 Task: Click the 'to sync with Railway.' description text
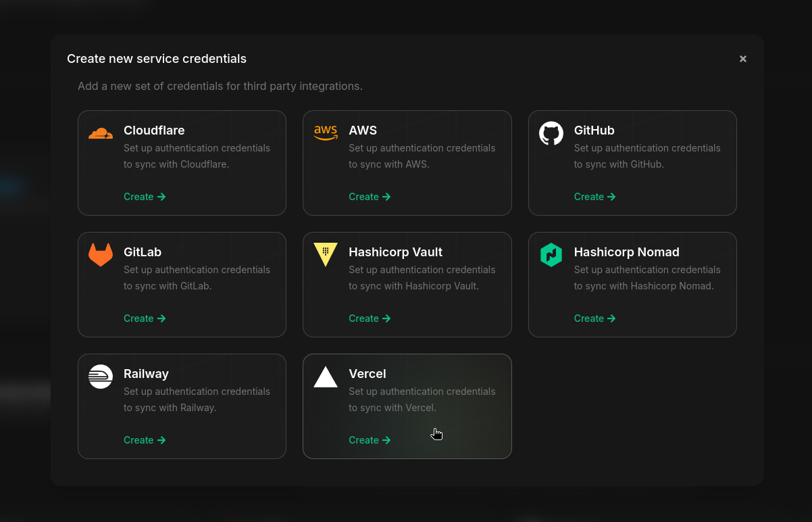(170, 408)
